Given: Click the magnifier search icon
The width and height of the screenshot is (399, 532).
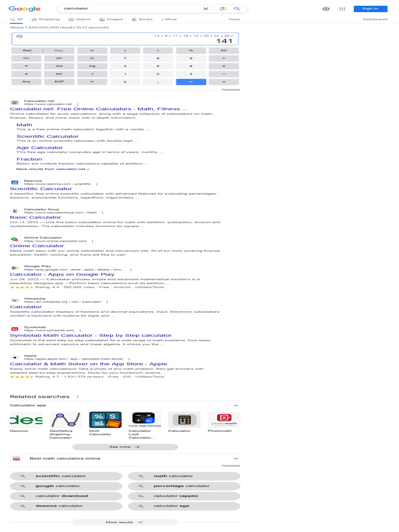Looking at the screenshot, I should [237, 8].
